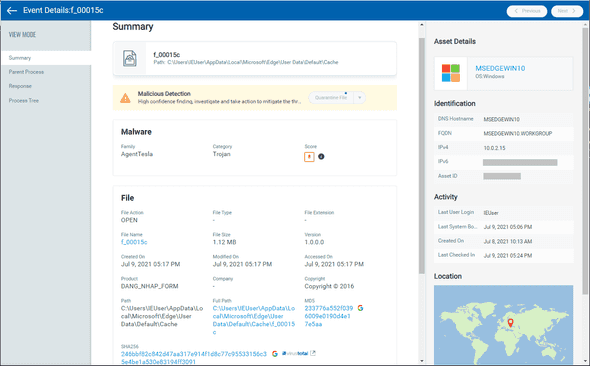Select the DANG_NHAP_FORM product value
The image size is (590, 366).
coord(150,286)
